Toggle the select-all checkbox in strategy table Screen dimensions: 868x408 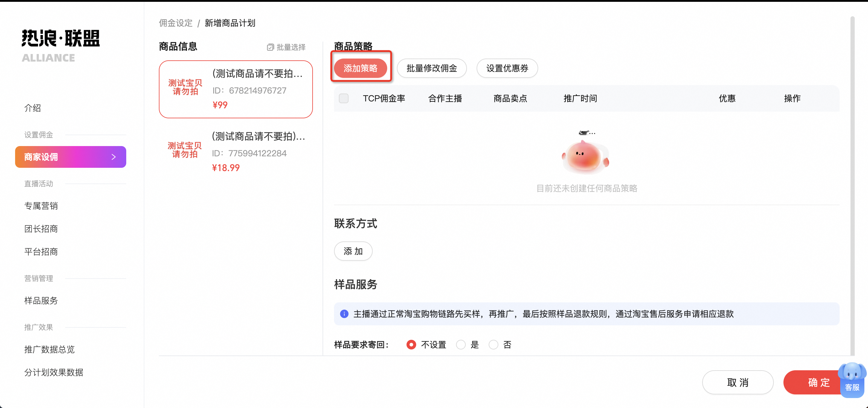pos(344,98)
